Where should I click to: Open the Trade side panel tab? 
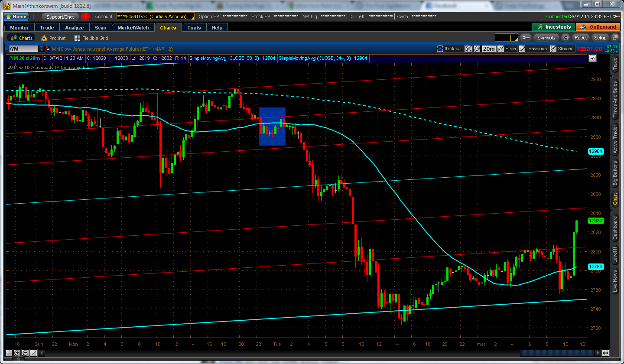click(615, 64)
